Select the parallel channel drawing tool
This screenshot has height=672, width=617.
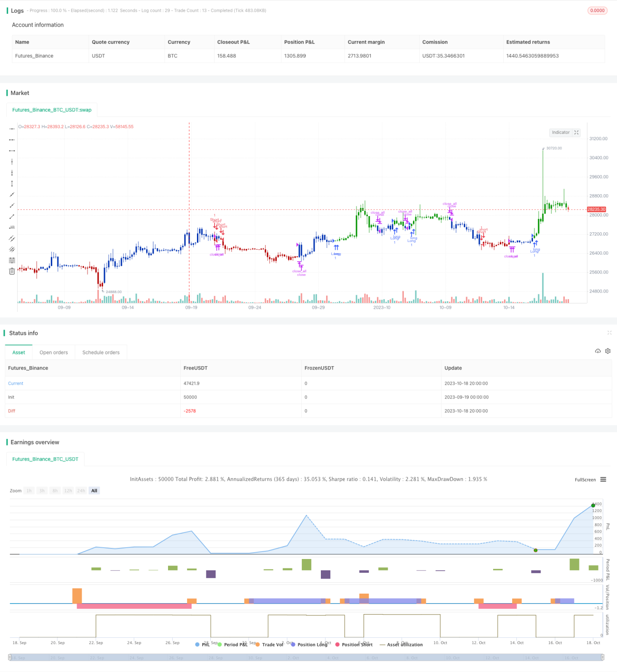coord(12,238)
